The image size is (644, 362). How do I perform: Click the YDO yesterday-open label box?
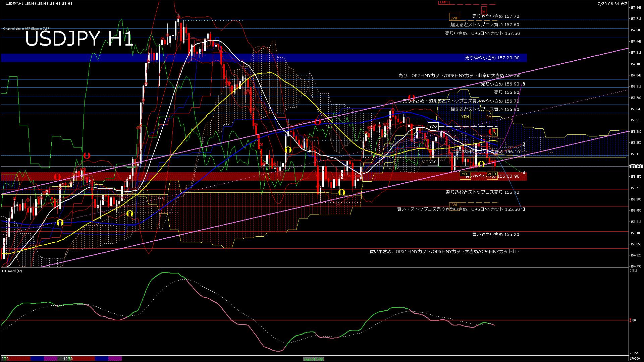point(433,126)
